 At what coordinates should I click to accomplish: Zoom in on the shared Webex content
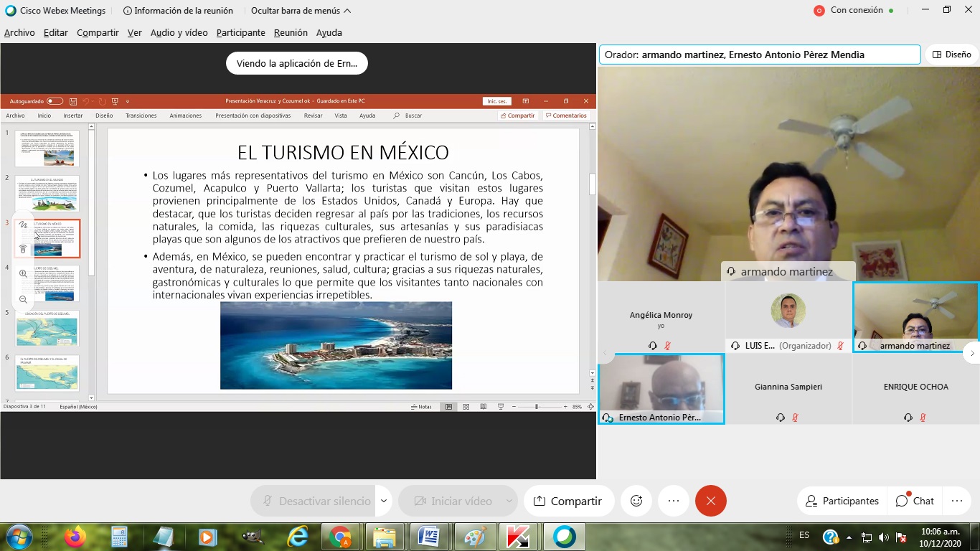point(23,273)
